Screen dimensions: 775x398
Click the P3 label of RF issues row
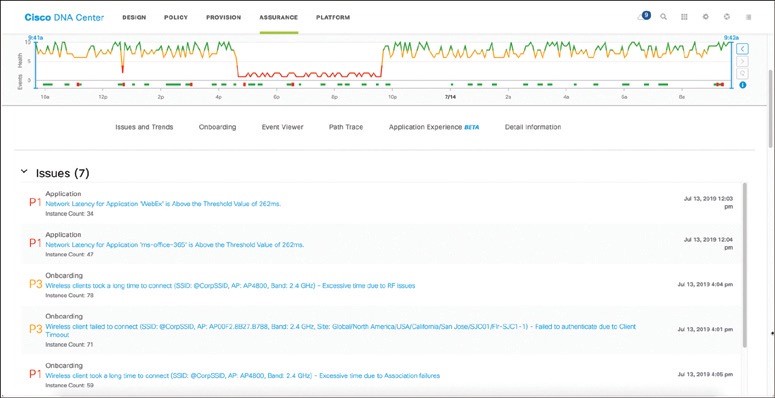(35, 284)
